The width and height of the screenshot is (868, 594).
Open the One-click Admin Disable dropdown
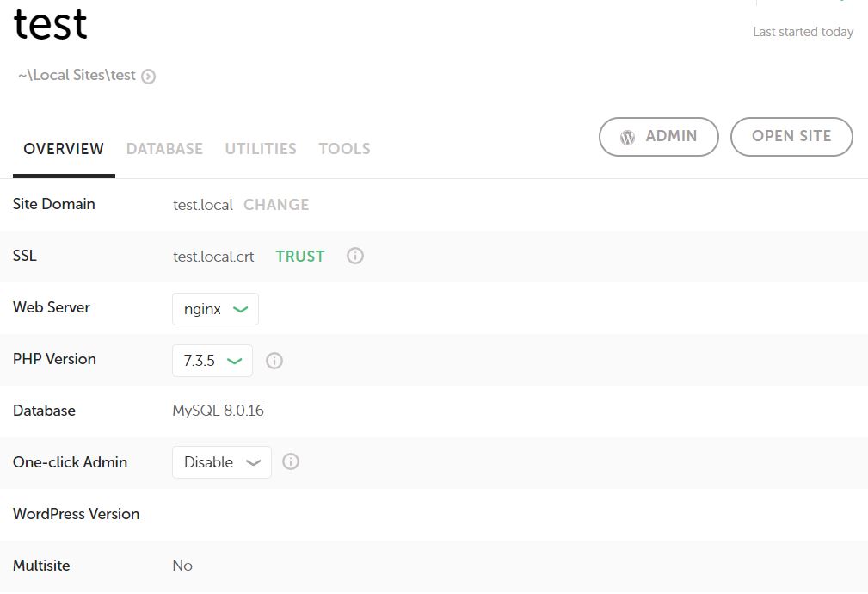(x=222, y=462)
